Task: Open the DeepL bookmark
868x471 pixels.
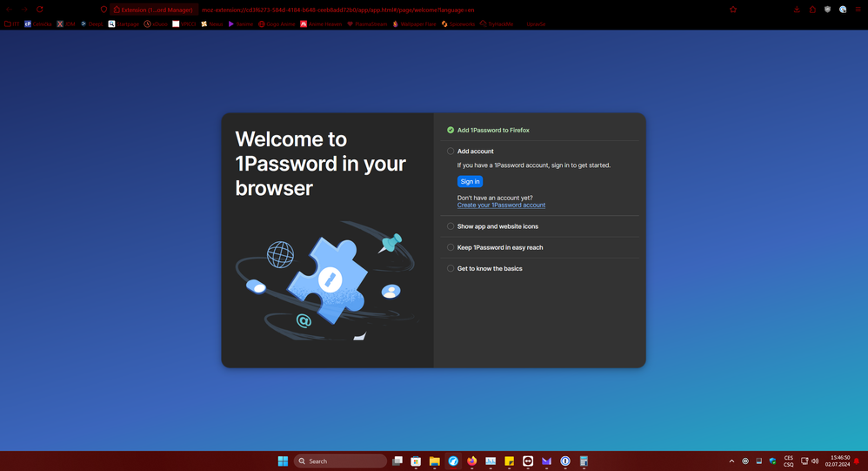Action: point(91,24)
